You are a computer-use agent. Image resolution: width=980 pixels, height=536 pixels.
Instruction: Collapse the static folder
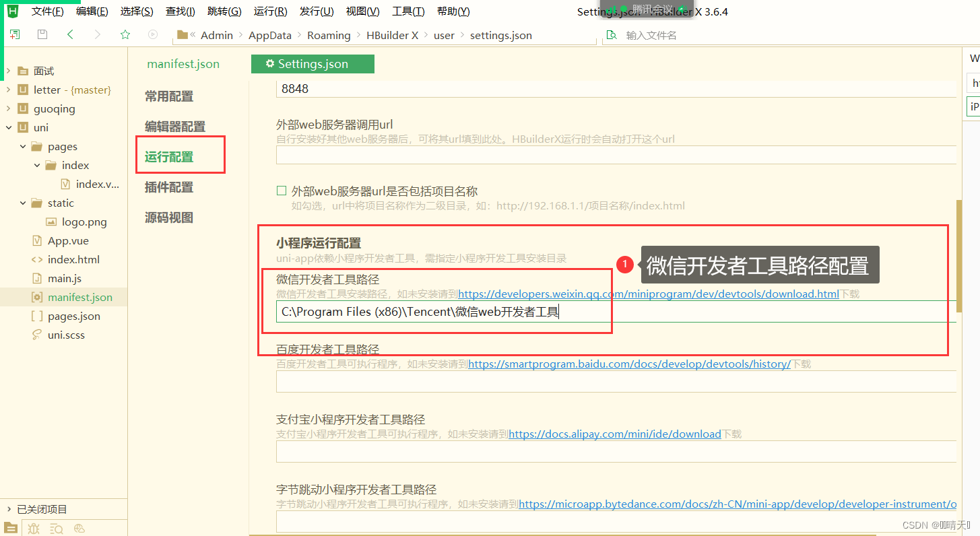coord(23,203)
